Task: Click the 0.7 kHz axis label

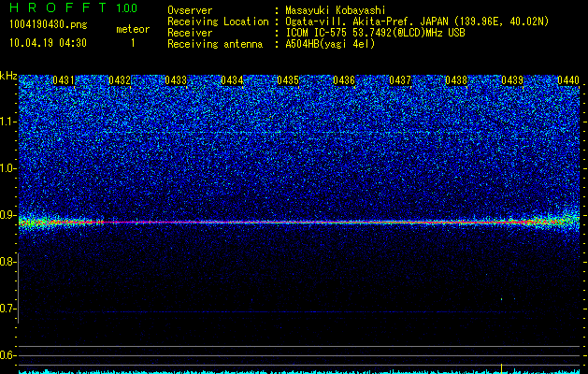Action: (x=8, y=309)
